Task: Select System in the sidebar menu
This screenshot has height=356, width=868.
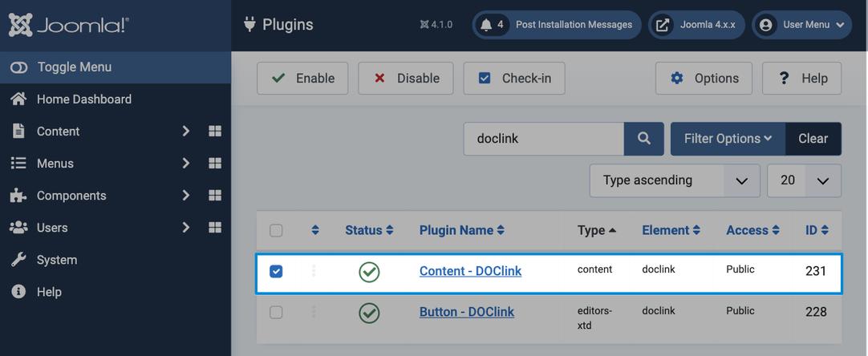Action: 57,260
